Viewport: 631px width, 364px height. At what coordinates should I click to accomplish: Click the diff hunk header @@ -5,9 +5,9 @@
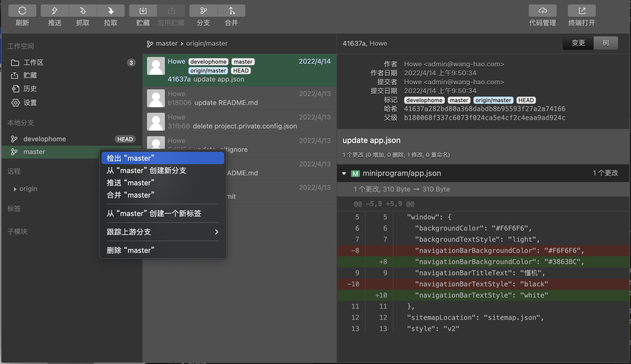pos(384,204)
